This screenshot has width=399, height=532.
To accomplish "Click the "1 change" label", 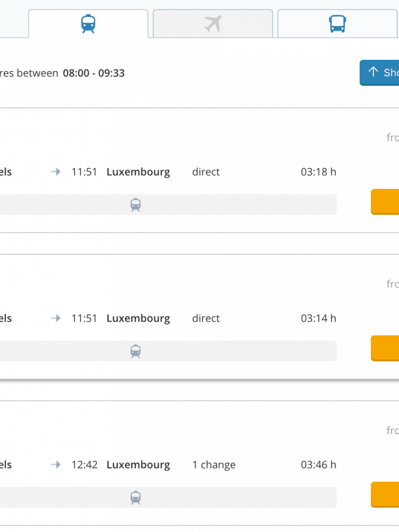I will pos(214,465).
